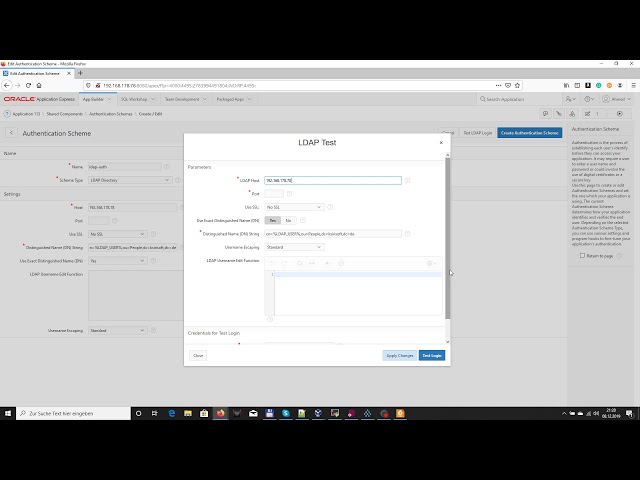Open the Ahmed user account menu
The height and width of the screenshot is (480, 640).
[x=617, y=99]
